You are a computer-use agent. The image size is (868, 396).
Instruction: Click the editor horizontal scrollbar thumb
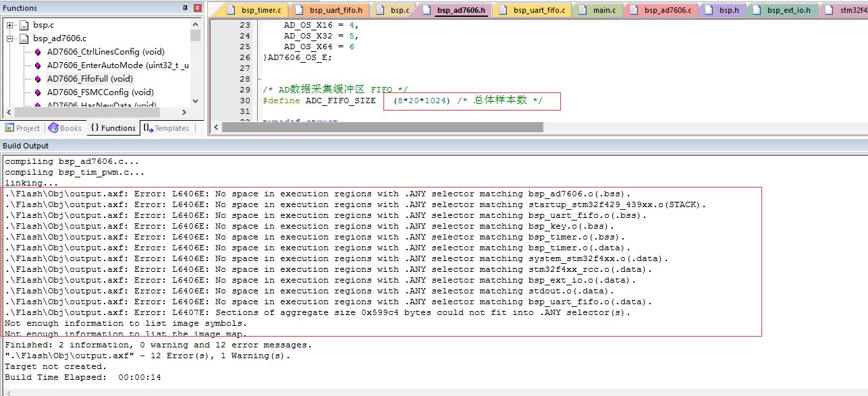coord(382,127)
